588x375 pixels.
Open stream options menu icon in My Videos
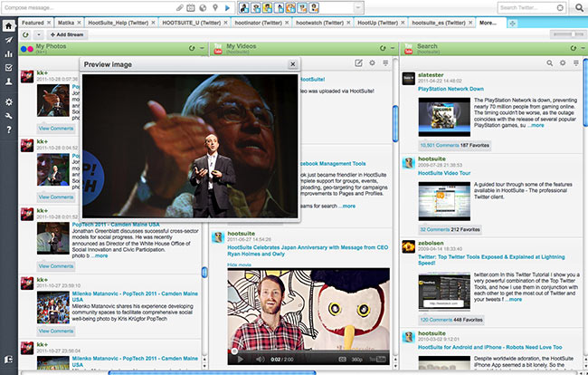(x=385, y=63)
